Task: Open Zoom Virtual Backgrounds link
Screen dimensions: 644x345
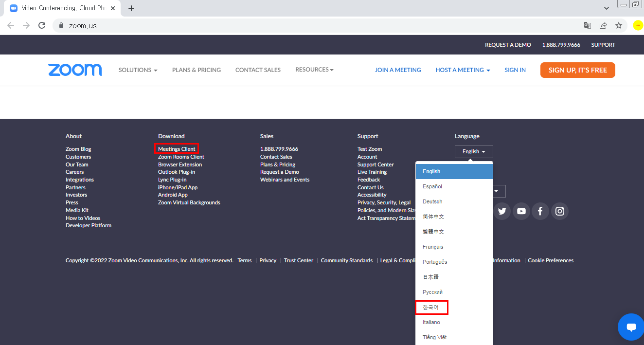Action: coord(189,202)
